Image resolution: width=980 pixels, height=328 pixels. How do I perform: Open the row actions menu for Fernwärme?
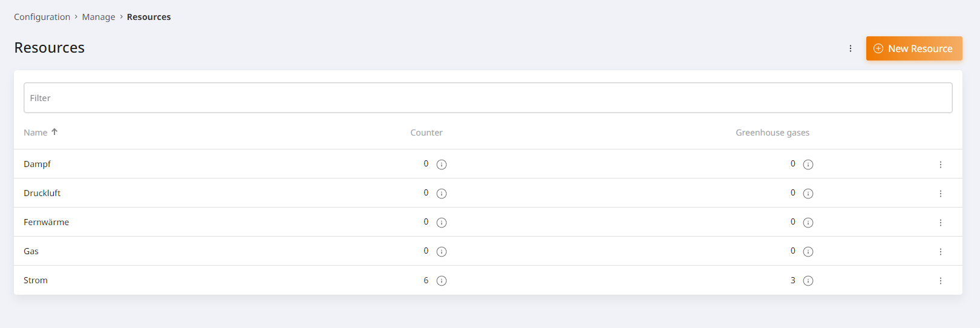coord(941,223)
